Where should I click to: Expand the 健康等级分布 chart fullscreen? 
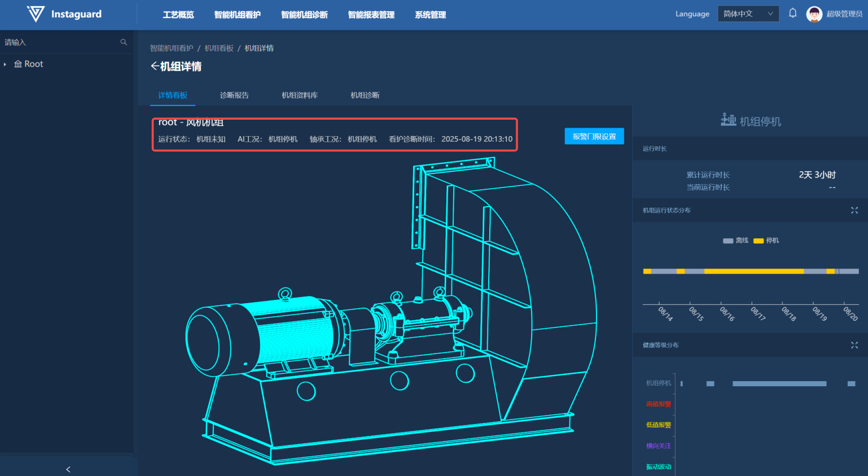[854, 345]
